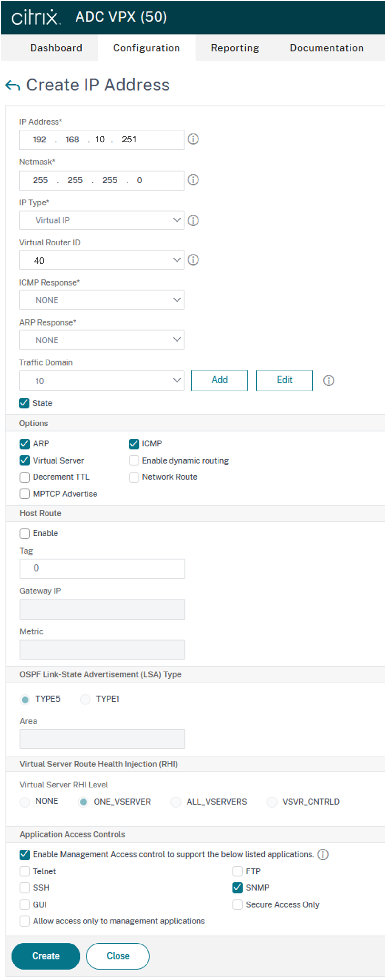Uncheck the State checkbox
The width and height of the screenshot is (386, 980).
(24, 403)
